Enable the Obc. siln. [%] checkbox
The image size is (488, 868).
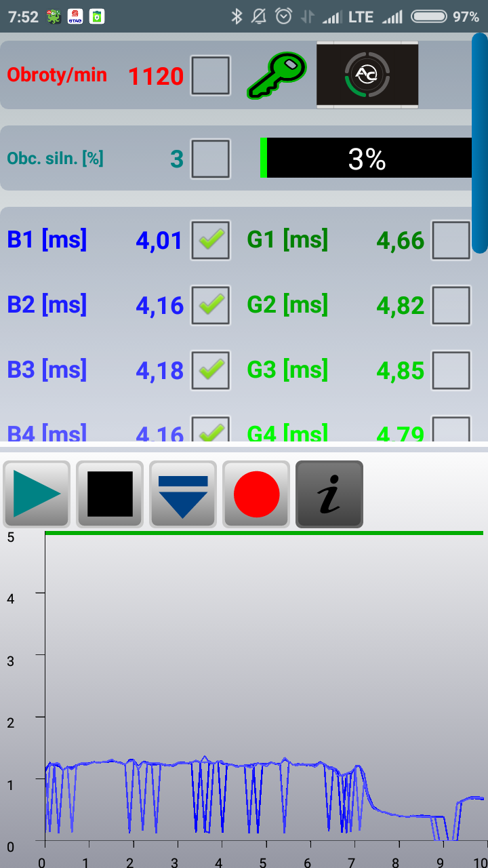click(x=211, y=159)
